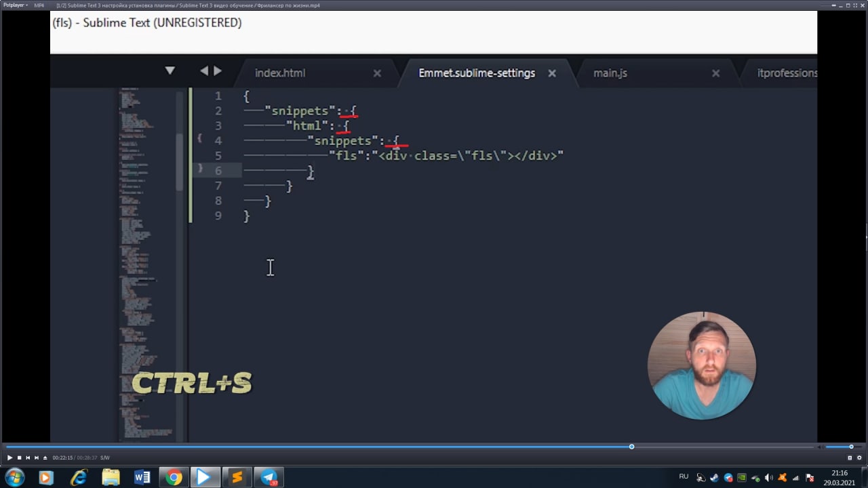Open Telegram from the taskbar

(x=269, y=477)
